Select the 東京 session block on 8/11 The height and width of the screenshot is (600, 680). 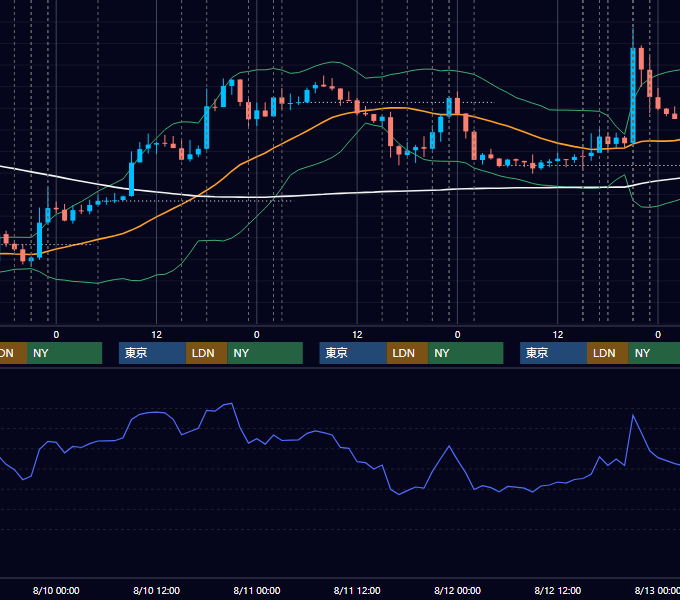point(353,353)
